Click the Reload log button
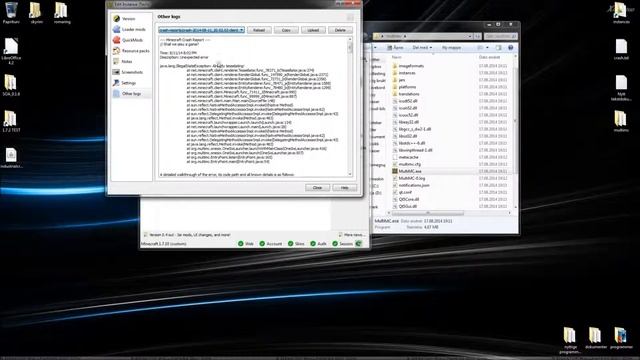Screen dimensions: 640x360 tap(259, 30)
